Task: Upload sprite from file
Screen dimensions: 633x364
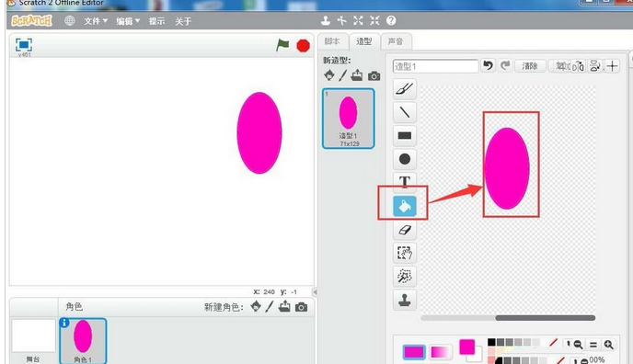Action: pyautogui.click(x=284, y=307)
